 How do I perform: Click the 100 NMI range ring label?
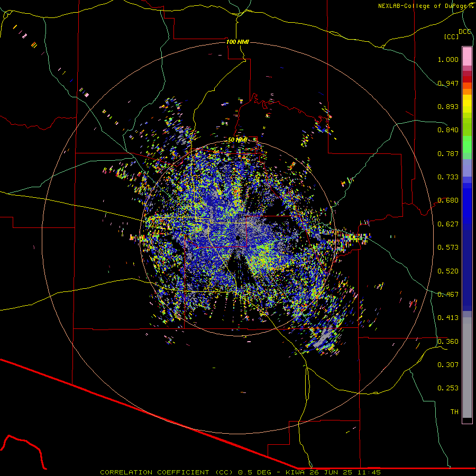click(x=237, y=42)
